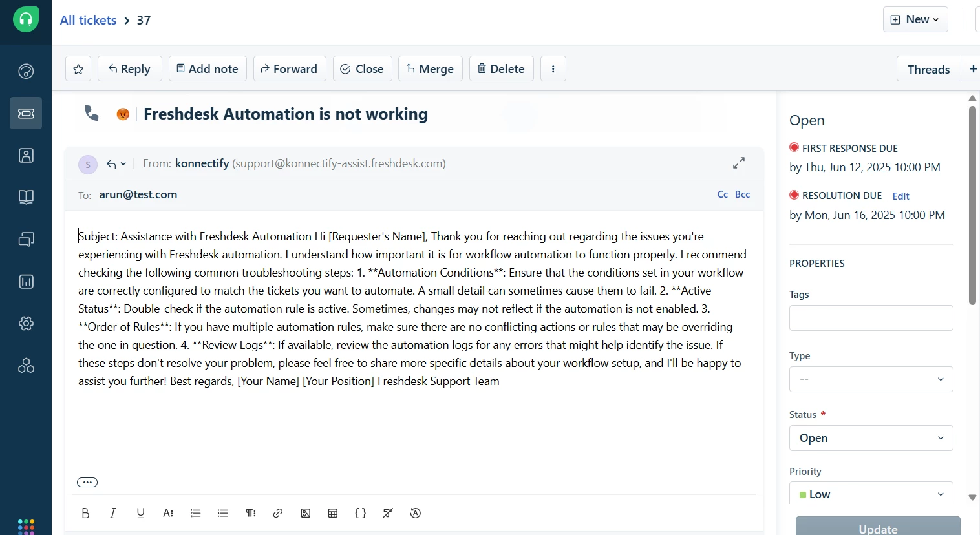Viewport: 980px width, 535px height.
Task: Open reply type arrow dropdown
Action: 116,164
